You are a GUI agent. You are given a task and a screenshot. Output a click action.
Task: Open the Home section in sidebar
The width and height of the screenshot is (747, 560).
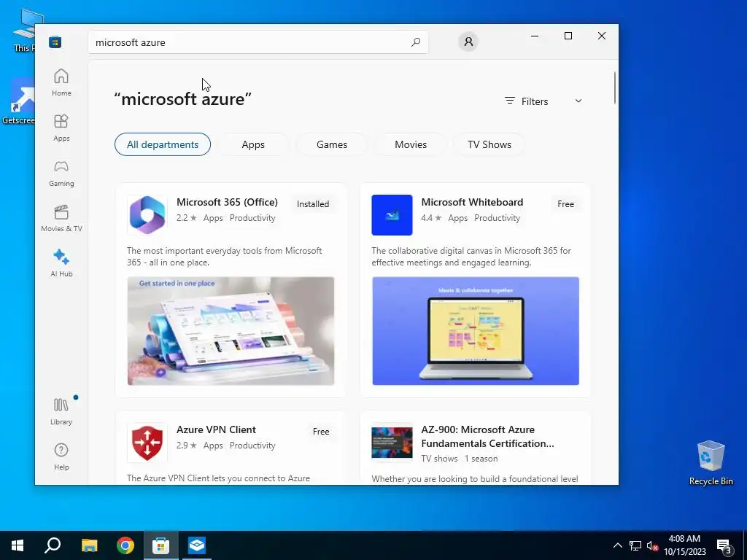(x=61, y=82)
